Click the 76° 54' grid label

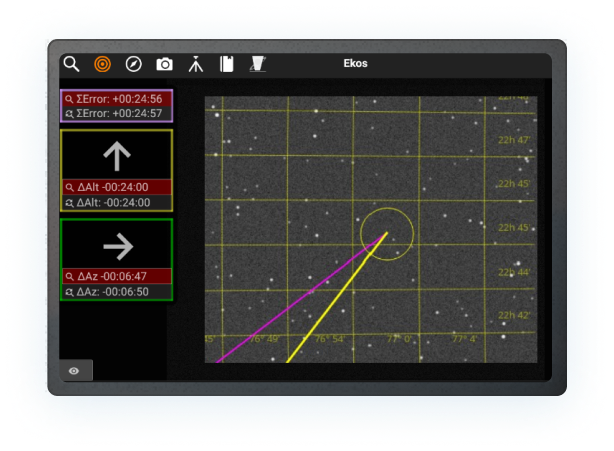pos(329,339)
